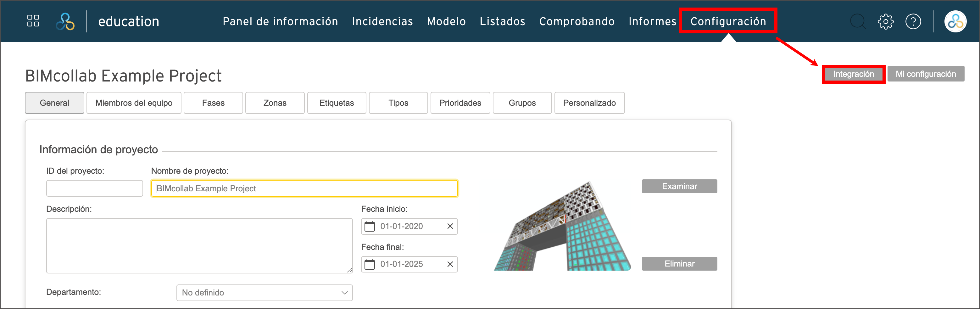
Task: Switch to the Prioridades tab
Action: [x=460, y=103]
